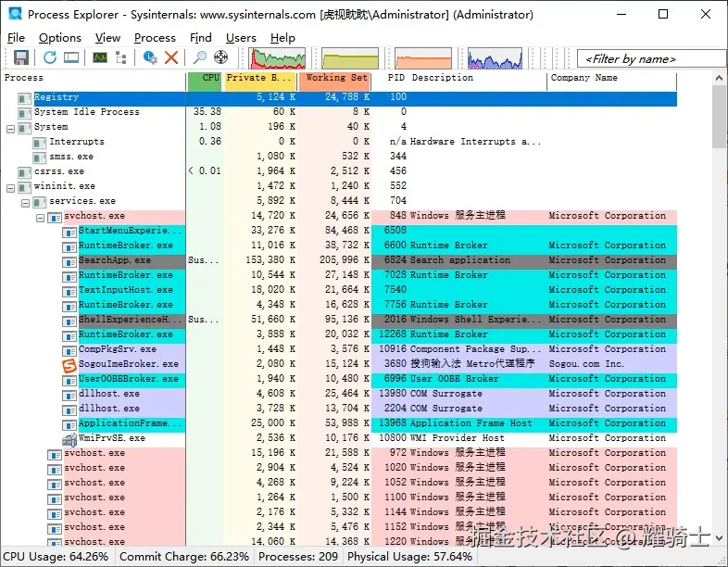Click the WMI Provider Host description
This screenshot has width=728, height=567.
(x=458, y=438)
